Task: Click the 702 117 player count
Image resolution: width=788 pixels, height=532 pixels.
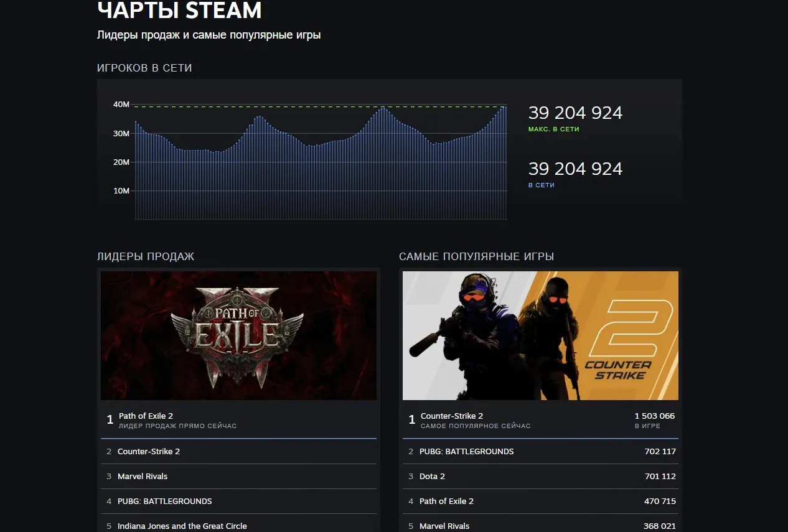Action: coord(660,451)
